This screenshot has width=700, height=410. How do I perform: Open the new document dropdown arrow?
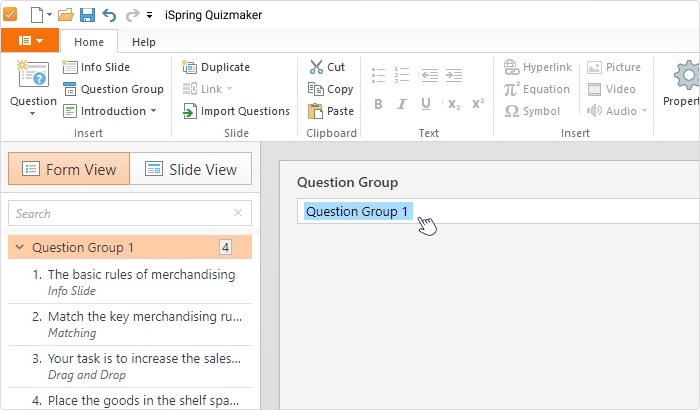click(49, 15)
